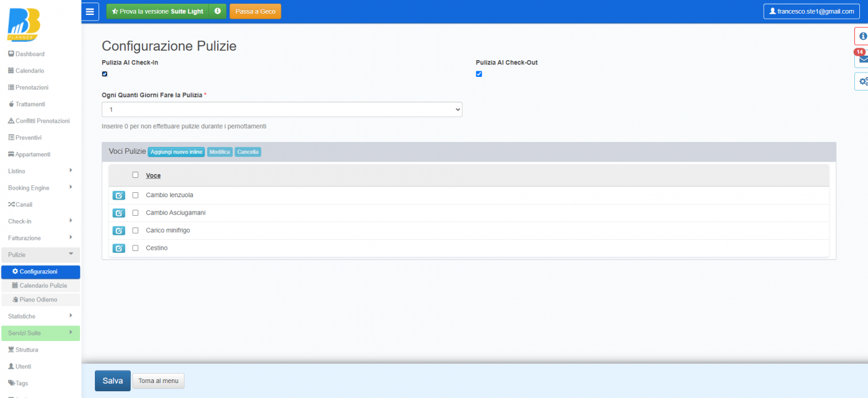The width and height of the screenshot is (868, 398).
Task: Select Configurazioni submenu item
Action: click(41, 272)
